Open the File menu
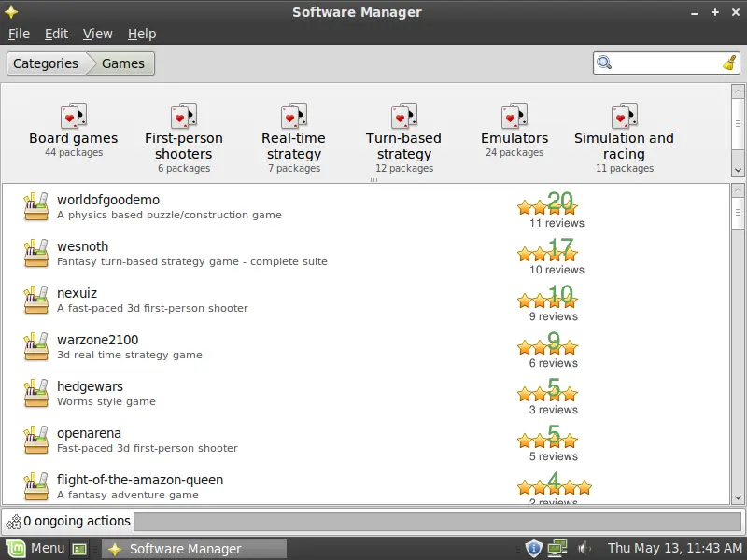The height and width of the screenshot is (560, 747). [x=19, y=34]
